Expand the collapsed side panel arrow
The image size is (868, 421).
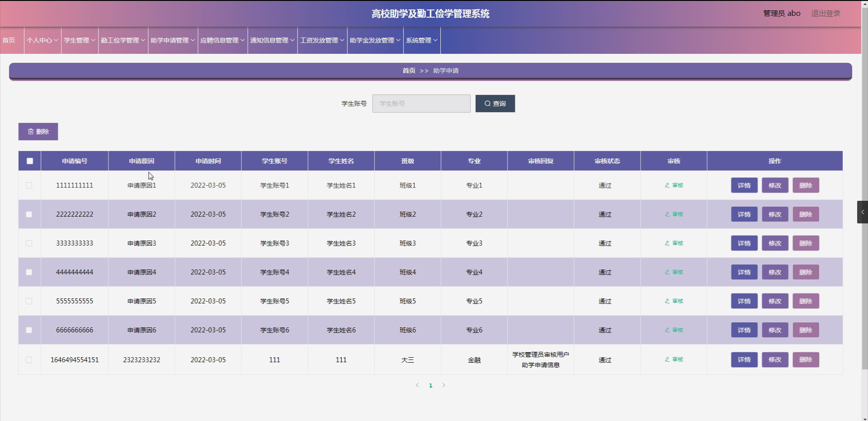[862, 212]
